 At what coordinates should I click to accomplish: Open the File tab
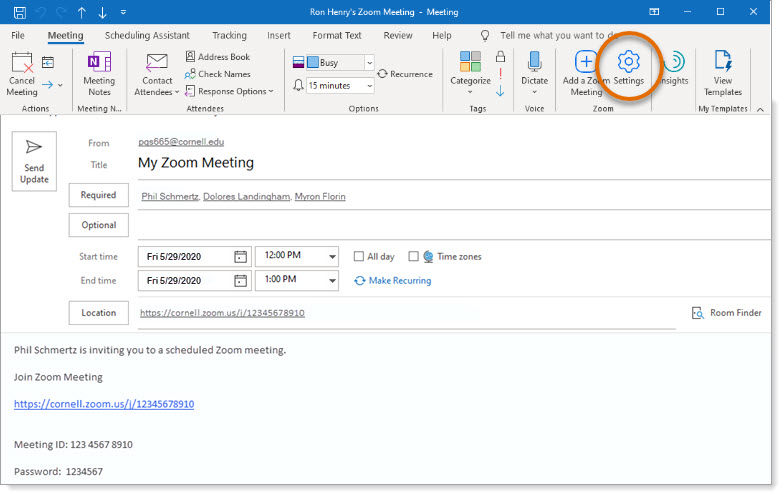[18, 36]
